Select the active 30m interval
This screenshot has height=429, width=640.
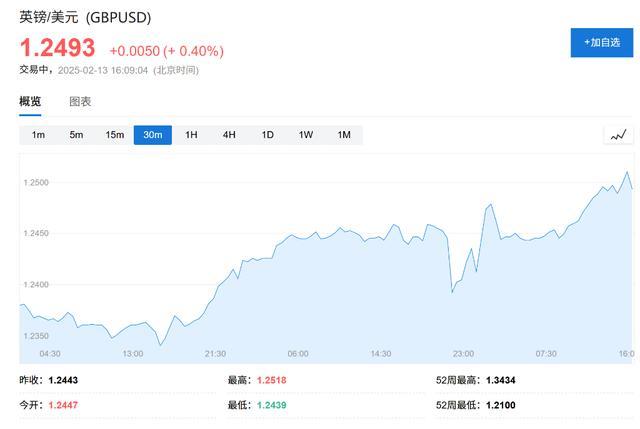click(153, 135)
